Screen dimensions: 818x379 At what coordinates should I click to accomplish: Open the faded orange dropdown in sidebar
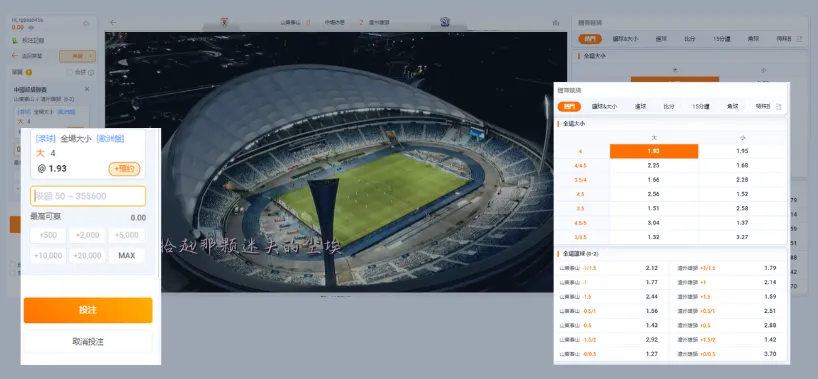[77, 56]
